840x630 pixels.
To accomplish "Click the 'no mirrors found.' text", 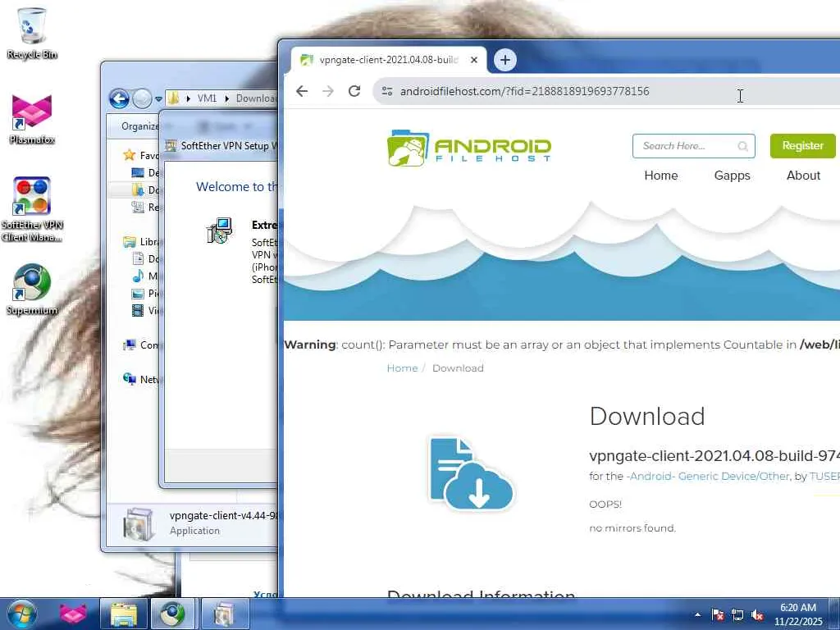I will 632,528.
